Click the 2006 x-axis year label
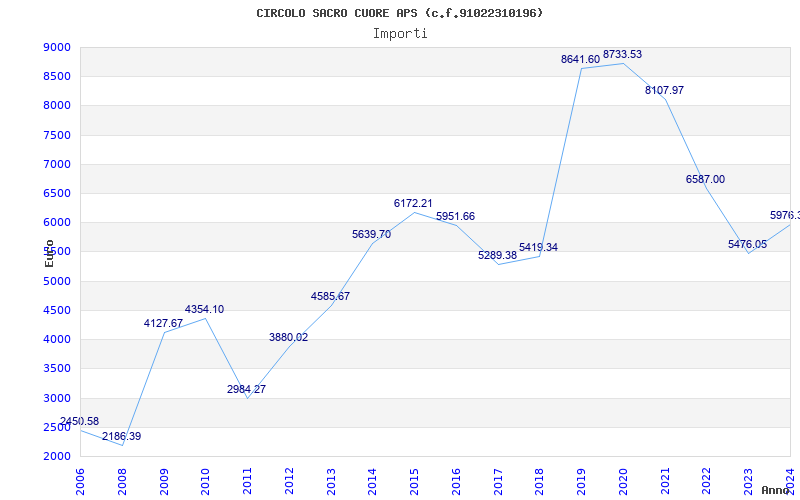The width and height of the screenshot is (800, 500). click(x=80, y=482)
